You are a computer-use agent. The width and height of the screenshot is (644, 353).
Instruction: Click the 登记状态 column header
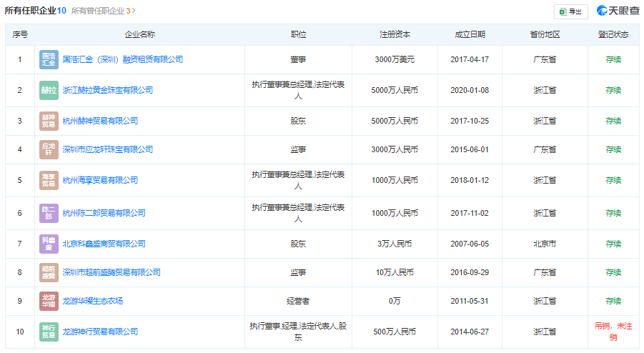(613, 35)
